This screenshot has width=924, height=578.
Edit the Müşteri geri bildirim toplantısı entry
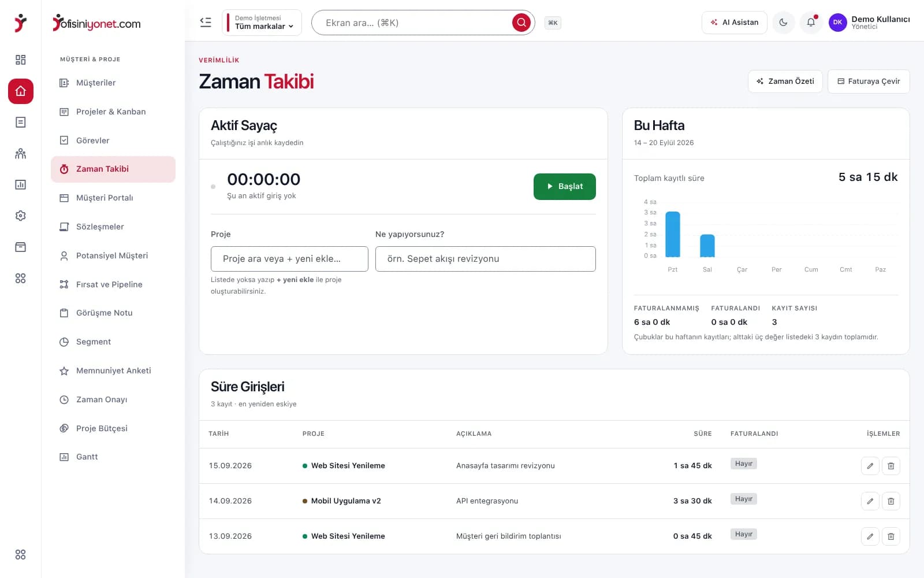pyautogui.click(x=870, y=536)
